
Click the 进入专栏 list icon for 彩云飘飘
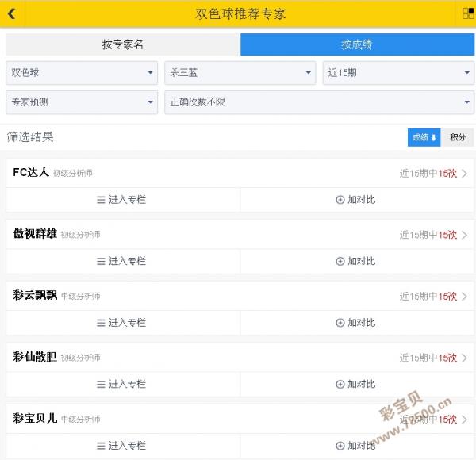tap(101, 323)
